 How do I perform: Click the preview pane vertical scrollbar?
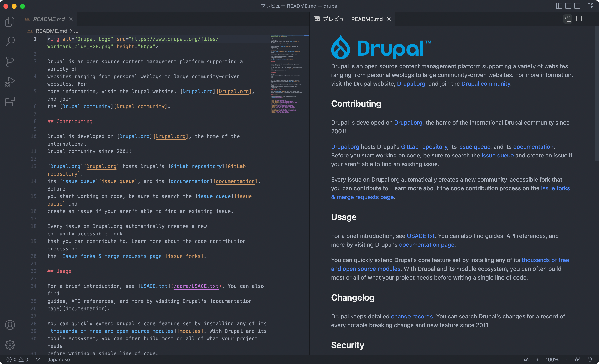coord(597,94)
